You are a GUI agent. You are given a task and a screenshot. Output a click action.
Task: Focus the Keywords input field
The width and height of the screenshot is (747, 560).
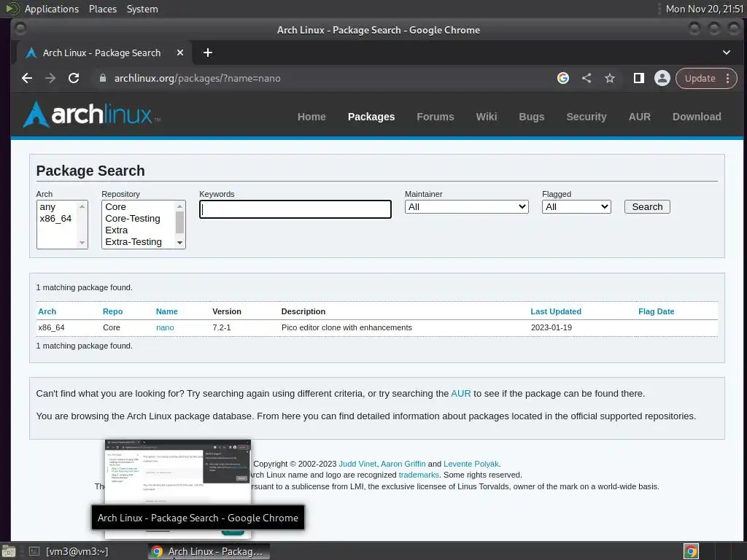(x=295, y=209)
